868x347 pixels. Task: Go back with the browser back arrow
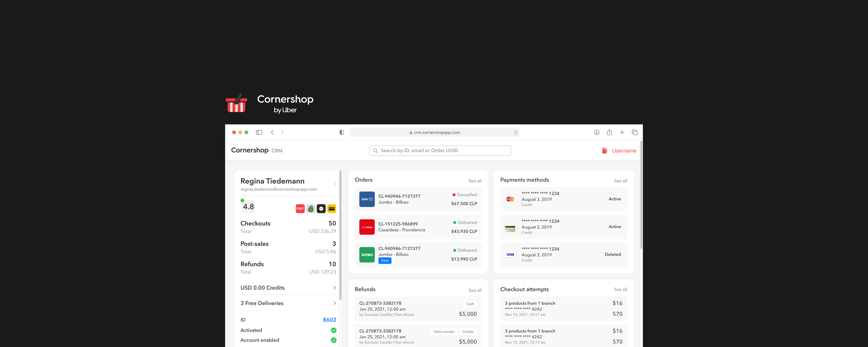272,132
